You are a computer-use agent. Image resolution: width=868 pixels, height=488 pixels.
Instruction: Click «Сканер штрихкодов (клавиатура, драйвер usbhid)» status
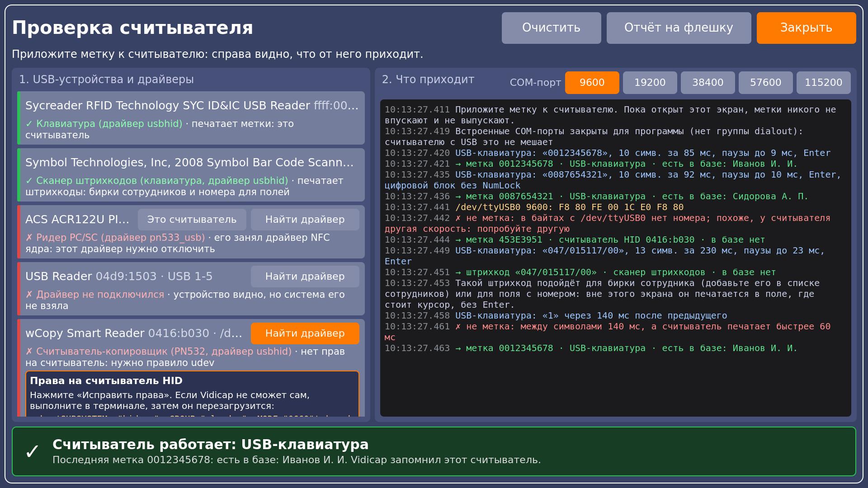pos(157,181)
